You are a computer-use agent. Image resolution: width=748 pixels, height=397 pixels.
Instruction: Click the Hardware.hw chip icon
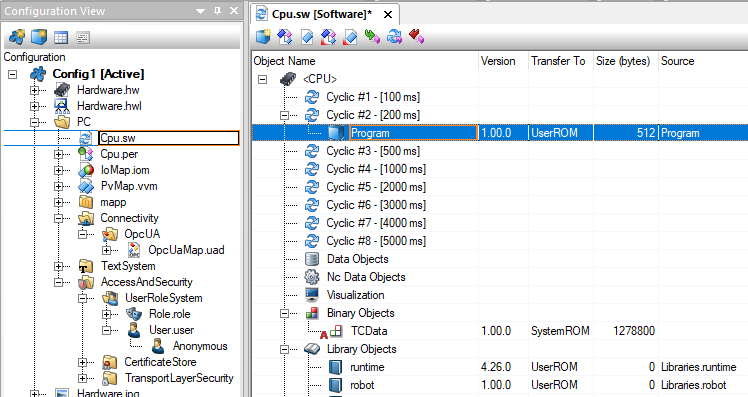62,90
